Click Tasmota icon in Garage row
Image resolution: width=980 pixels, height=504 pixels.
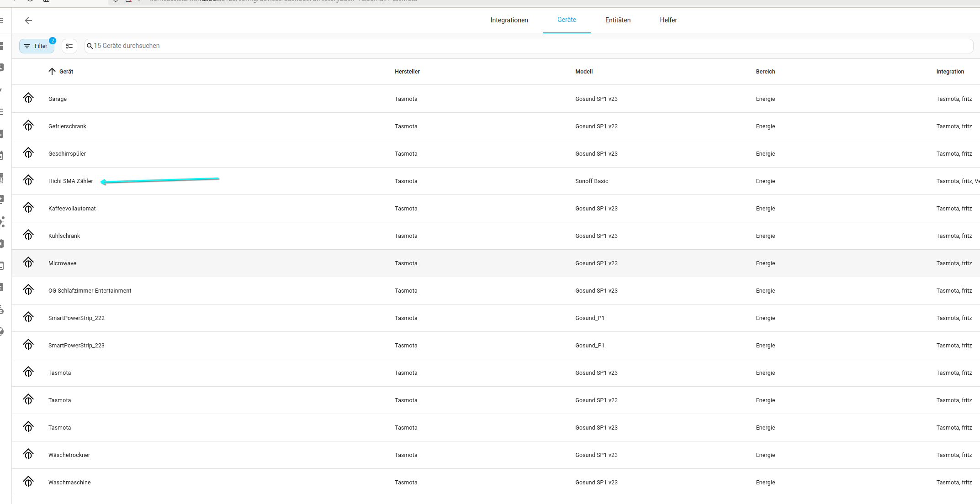click(x=28, y=98)
